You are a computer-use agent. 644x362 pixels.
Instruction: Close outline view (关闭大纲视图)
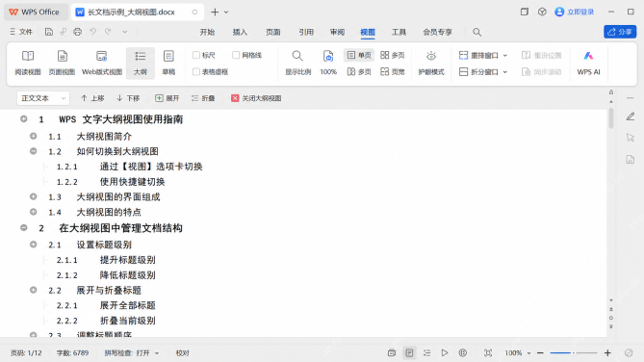click(256, 98)
